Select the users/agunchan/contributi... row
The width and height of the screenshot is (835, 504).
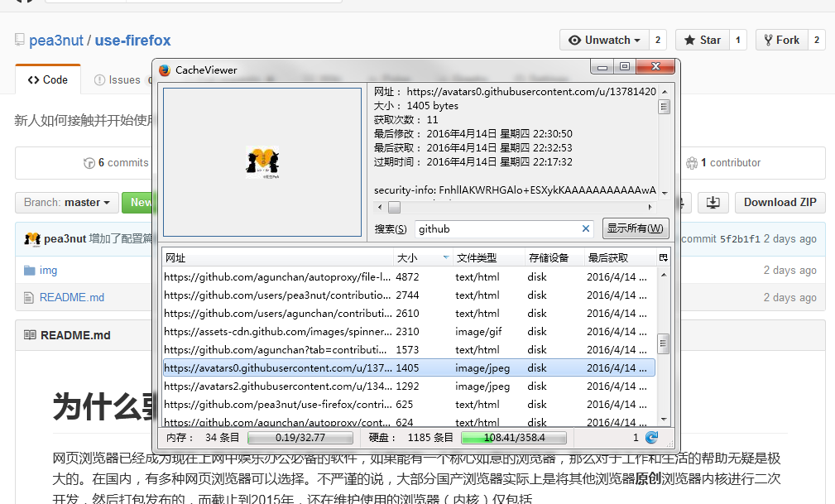(409, 314)
